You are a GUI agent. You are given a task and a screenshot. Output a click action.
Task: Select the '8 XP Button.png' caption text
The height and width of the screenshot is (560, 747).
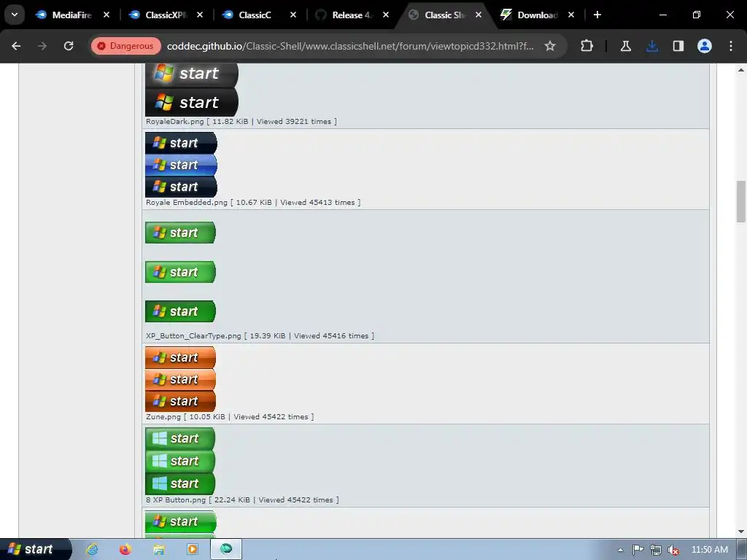pyautogui.click(x=176, y=500)
